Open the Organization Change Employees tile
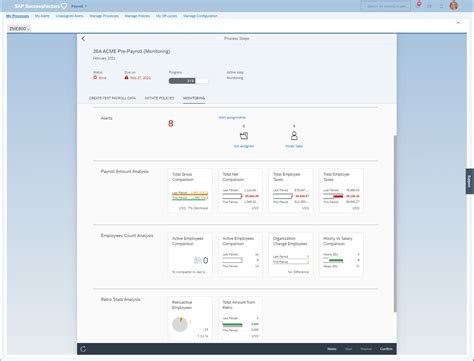Viewport: 474px width, 361px height. tap(291, 255)
